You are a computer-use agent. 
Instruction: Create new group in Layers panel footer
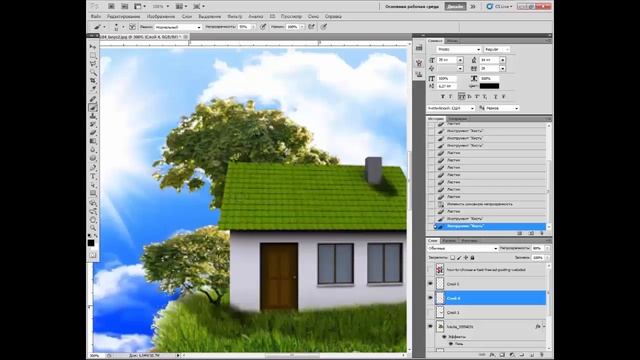tap(522, 355)
